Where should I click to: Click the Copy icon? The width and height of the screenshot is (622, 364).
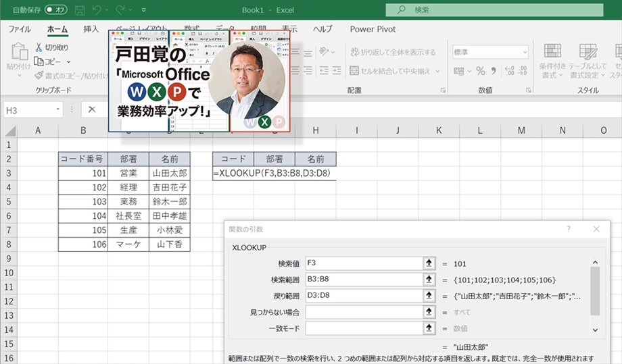pyautogui.click(x=39, y=61)
